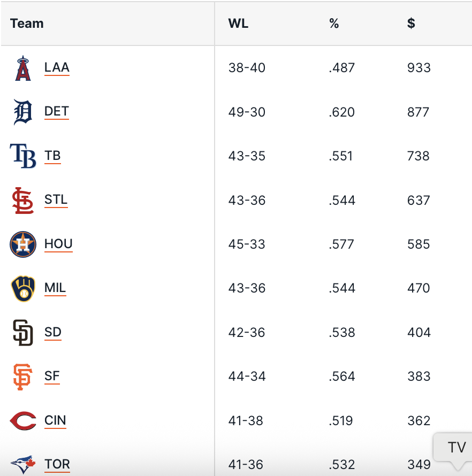472x476 pixels.
Task: Click the San Francisco Giants logo icon
Action: (23, 377)
